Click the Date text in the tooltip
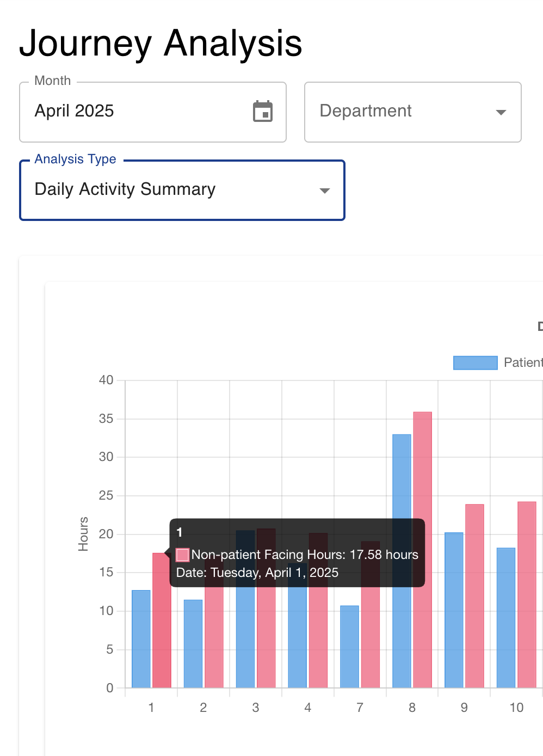The width and height of the screenshot is (543, 756). click(257, 572)
